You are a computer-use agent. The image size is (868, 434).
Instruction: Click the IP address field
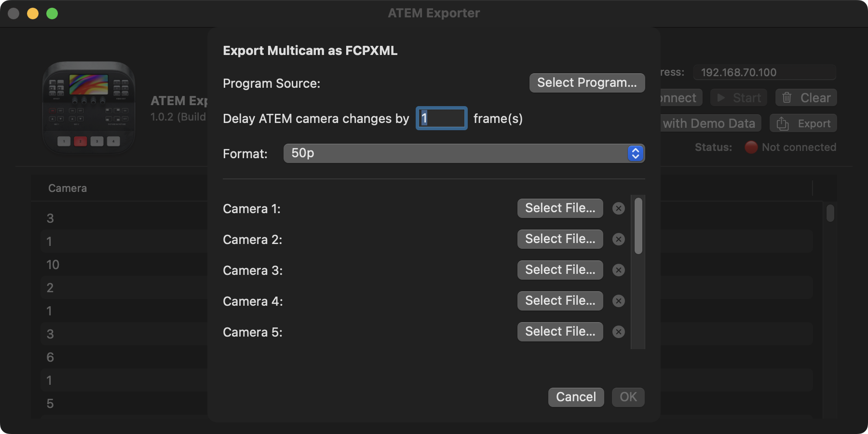click(764, 72)
